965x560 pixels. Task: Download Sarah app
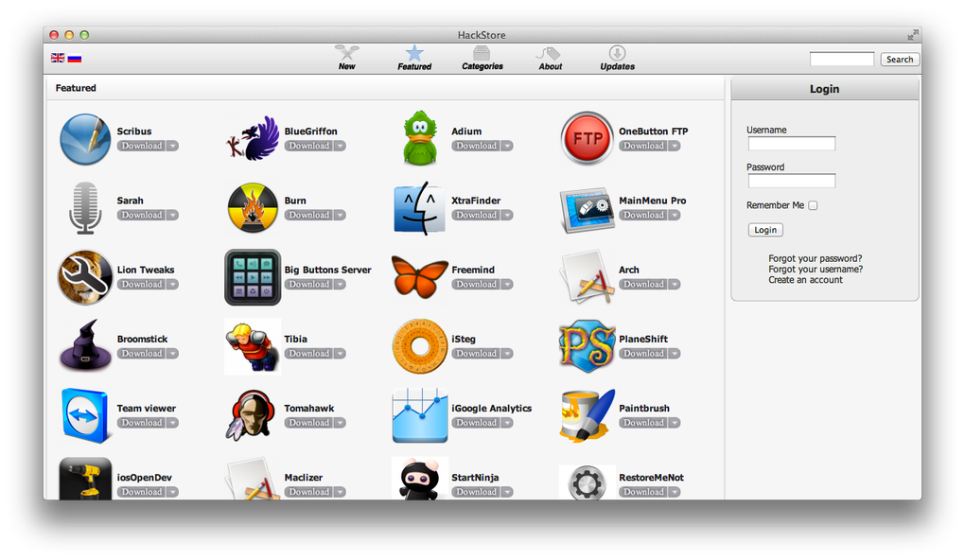click(142, 215)
